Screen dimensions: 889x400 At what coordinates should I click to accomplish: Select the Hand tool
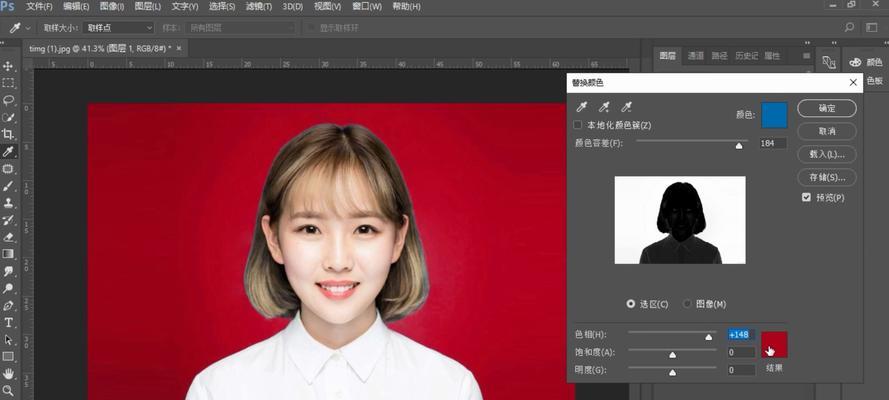(8, 373)
